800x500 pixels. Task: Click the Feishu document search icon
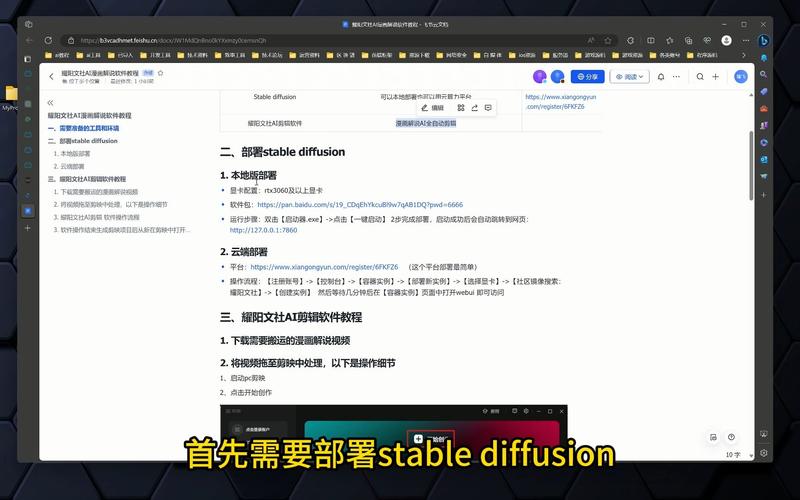click(700, 77)
